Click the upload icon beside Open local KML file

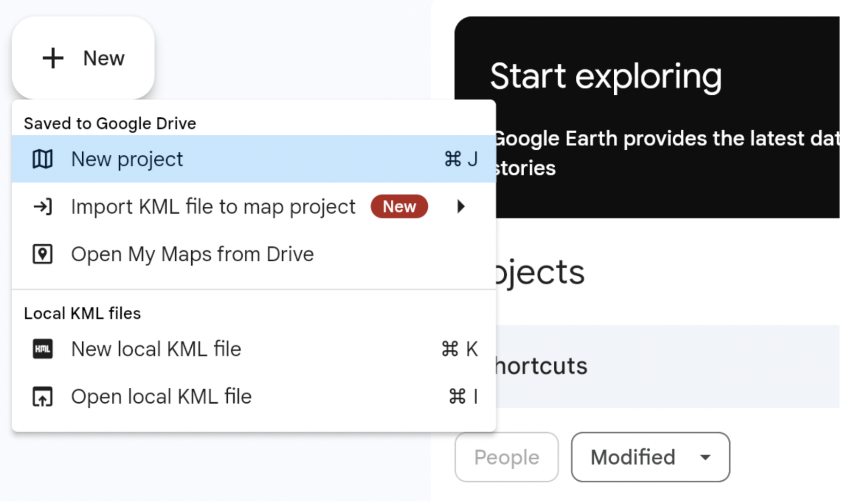[42, 397]
